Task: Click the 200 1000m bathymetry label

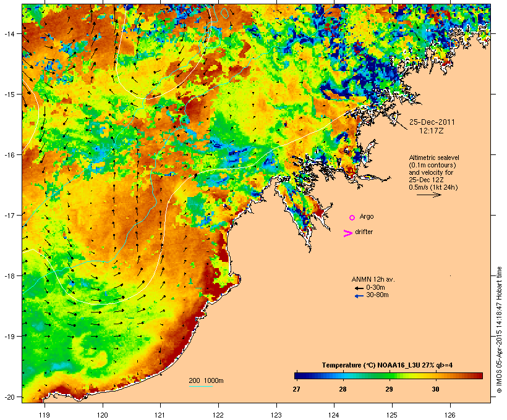Action: coord(206,380)
